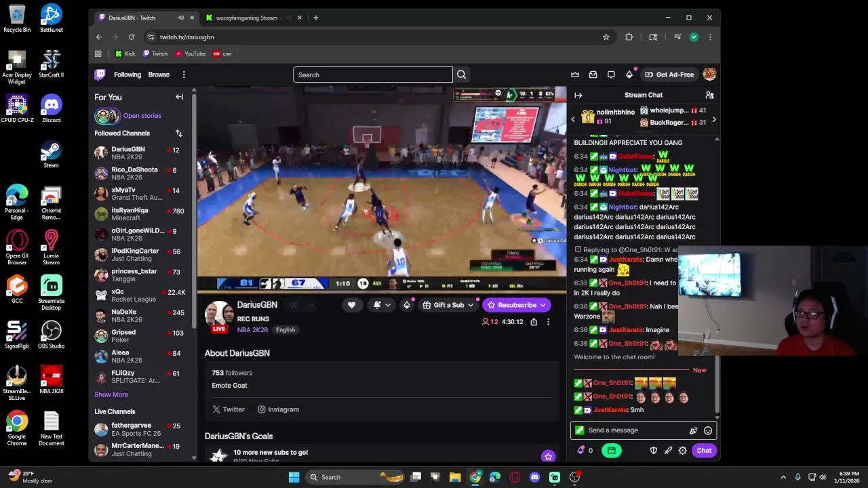The width and height of the screenshot is (868, 488).
Task: Open fathergarvee live channel
Action: coord(140,429)
